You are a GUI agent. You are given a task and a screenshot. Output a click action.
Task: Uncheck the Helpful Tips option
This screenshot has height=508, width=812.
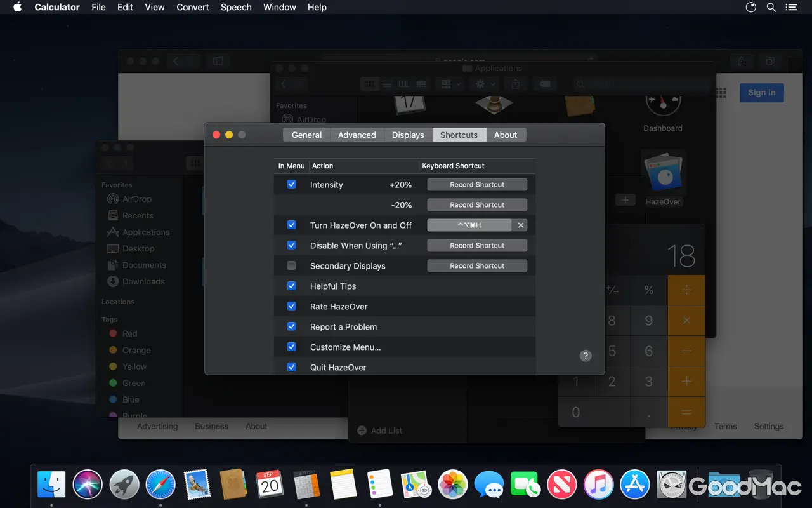pos(291,286)
